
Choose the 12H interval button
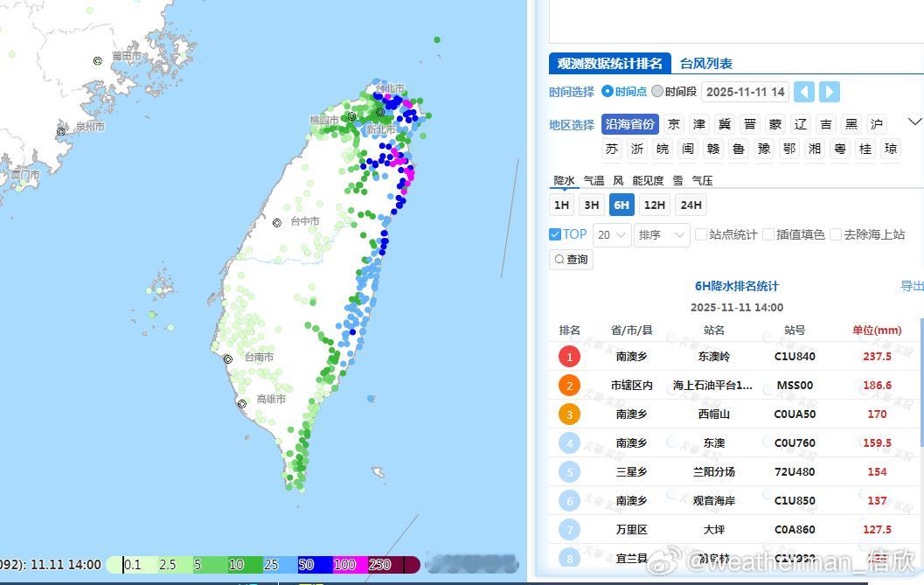click(655, 205)
